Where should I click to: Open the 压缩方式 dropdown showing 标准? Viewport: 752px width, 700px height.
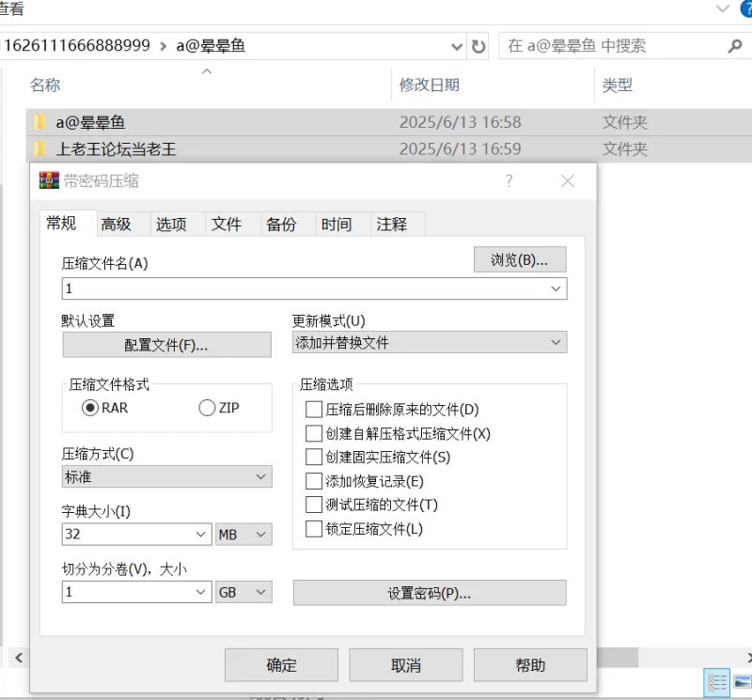pos(167,476)
